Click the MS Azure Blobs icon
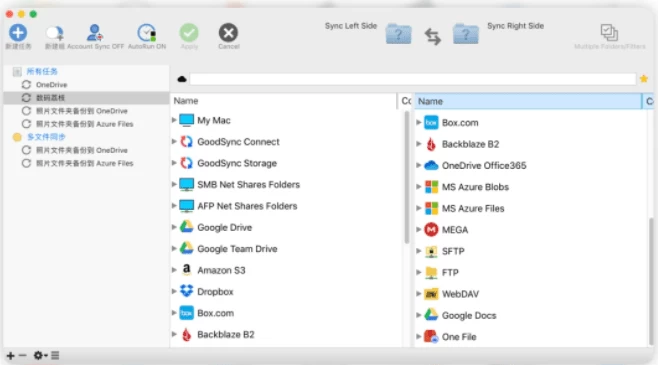Image resolution: width=658 pixels, height=365 pixels. coord(431,187)
